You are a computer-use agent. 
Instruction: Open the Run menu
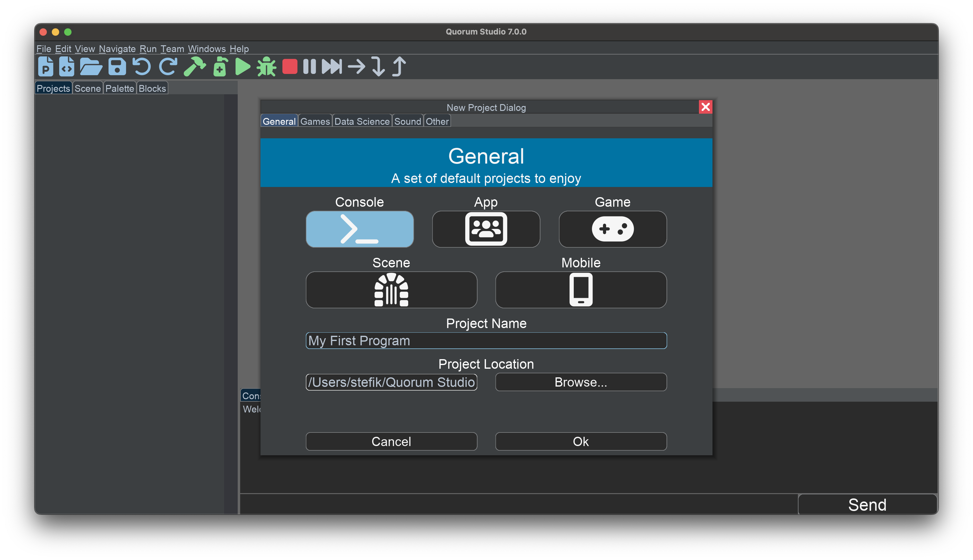148,48
